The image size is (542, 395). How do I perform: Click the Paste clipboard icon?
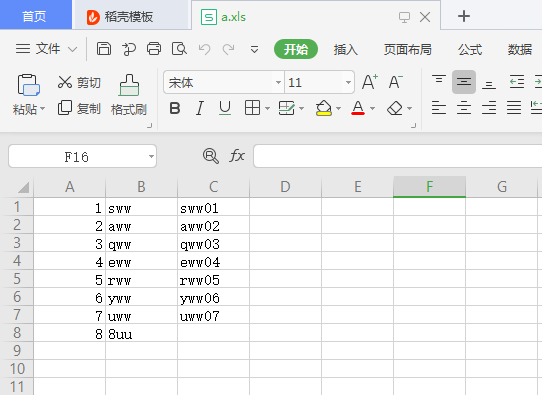click(28, 85)
